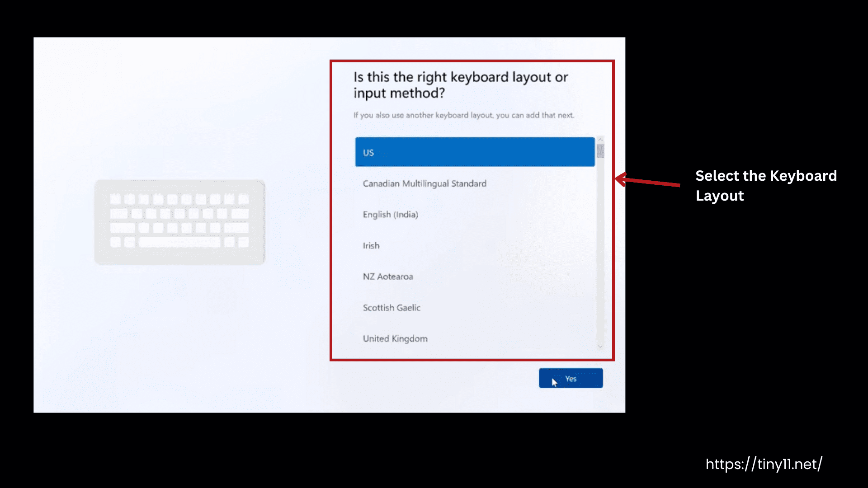This screenshot has width=868, height=488.
Task: Select the Scottish Gaelic layout
Action: (392, 307)
